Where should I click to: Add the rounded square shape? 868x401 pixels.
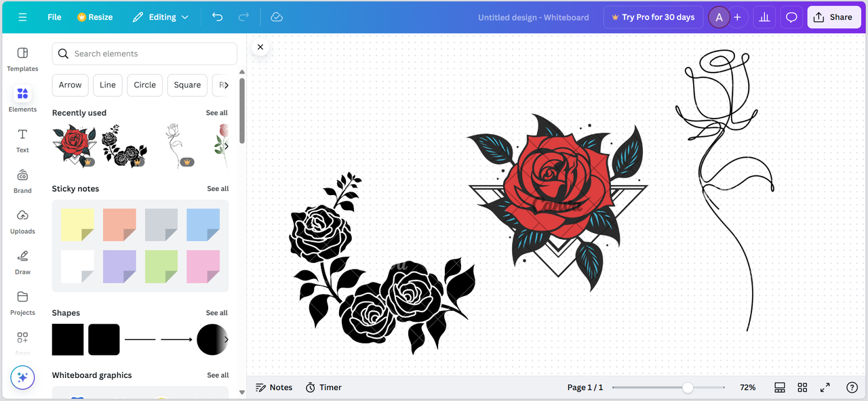click(104, 339)
